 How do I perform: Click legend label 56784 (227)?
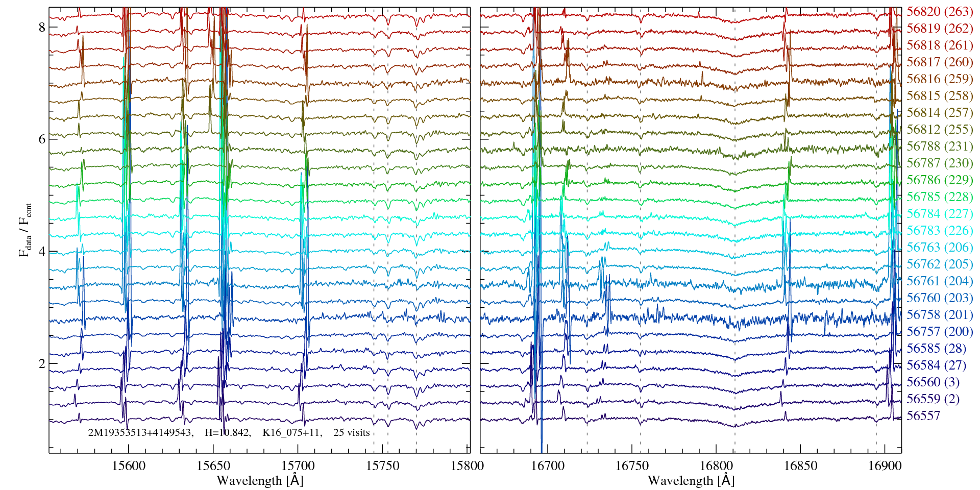click(939, 214)
